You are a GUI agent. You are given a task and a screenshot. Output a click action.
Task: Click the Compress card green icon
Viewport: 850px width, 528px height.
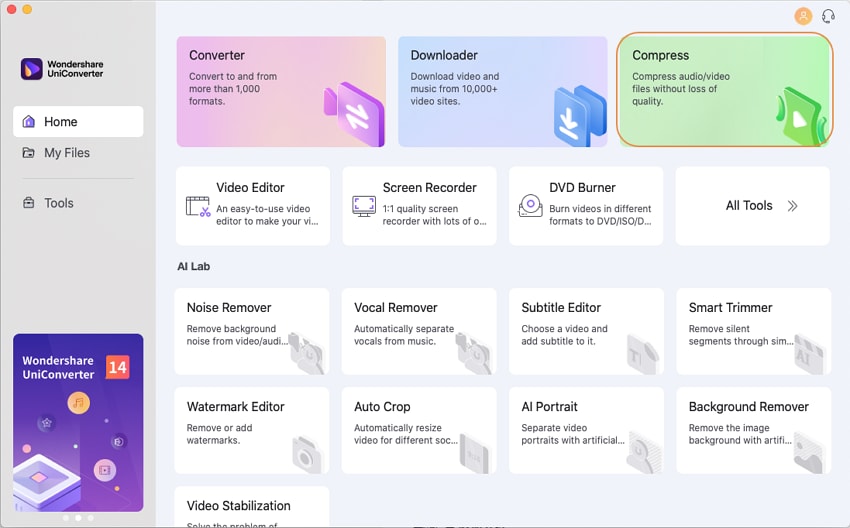coord(802,117)
